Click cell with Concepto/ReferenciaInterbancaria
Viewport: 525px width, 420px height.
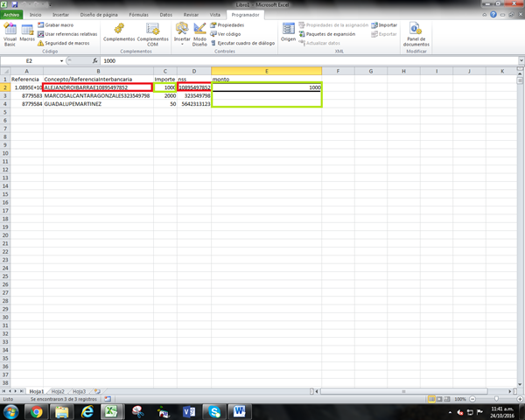pos(98,80)
